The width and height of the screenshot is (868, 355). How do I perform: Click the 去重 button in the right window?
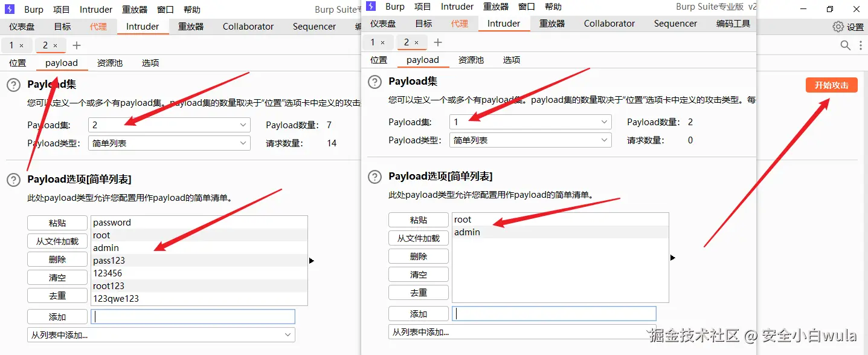419,293
